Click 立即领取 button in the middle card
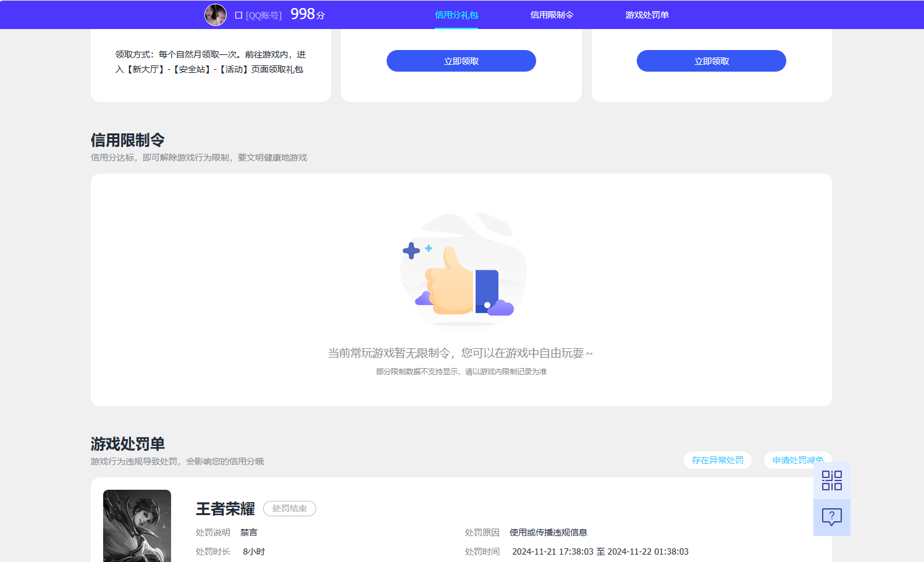Screen dimensions: 924x562 pos(461,61)
